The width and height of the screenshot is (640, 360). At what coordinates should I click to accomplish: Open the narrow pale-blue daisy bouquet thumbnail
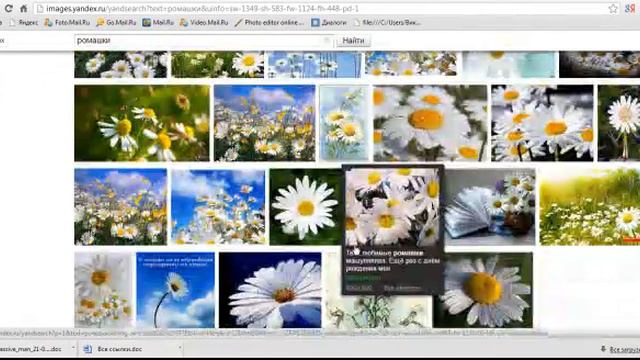tap(344, 123)
